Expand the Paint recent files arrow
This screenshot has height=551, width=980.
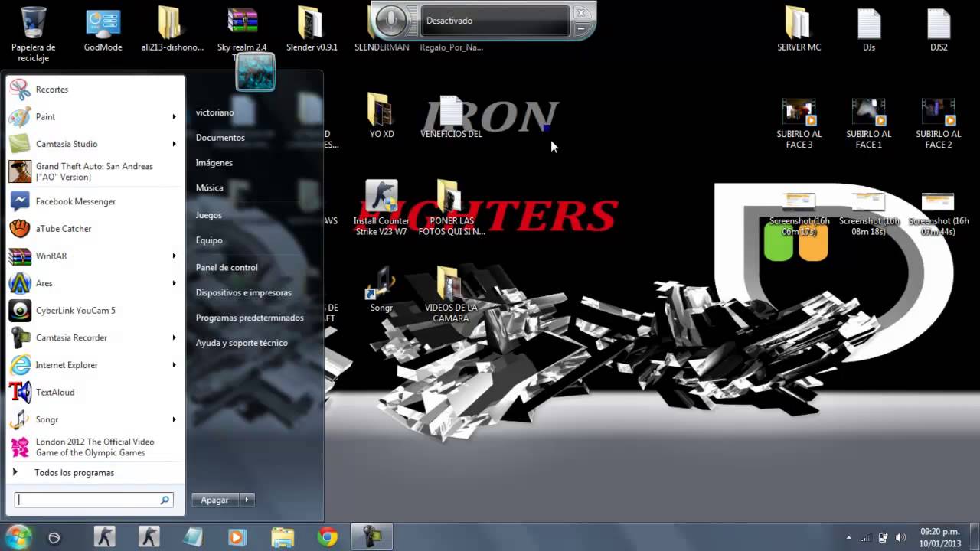tap(174, 117)
